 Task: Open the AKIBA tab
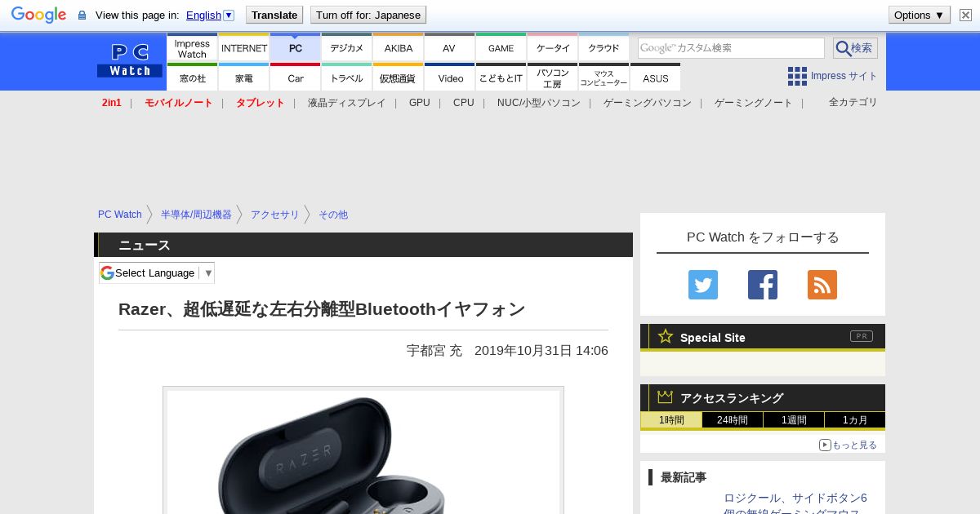tap(398, 48)
